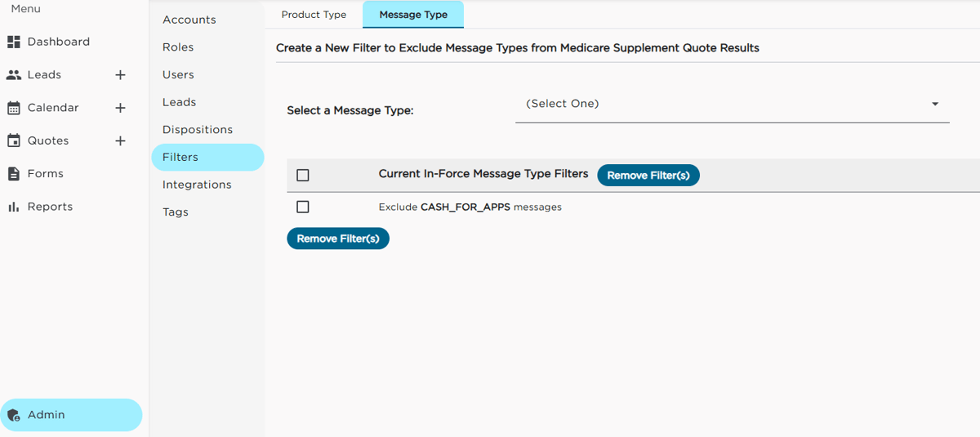Add a new quote with plus icon
Image resolution: width=980 pixels, height=437 pixels.
click(x=120, y=140)
